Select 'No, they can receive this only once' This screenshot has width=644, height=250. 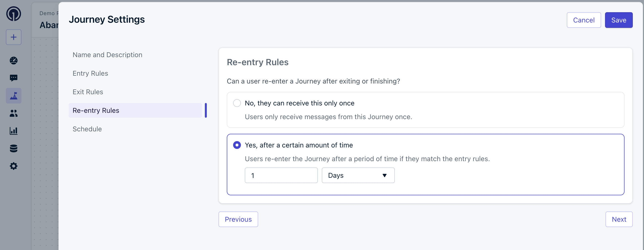tap(237, 103)
